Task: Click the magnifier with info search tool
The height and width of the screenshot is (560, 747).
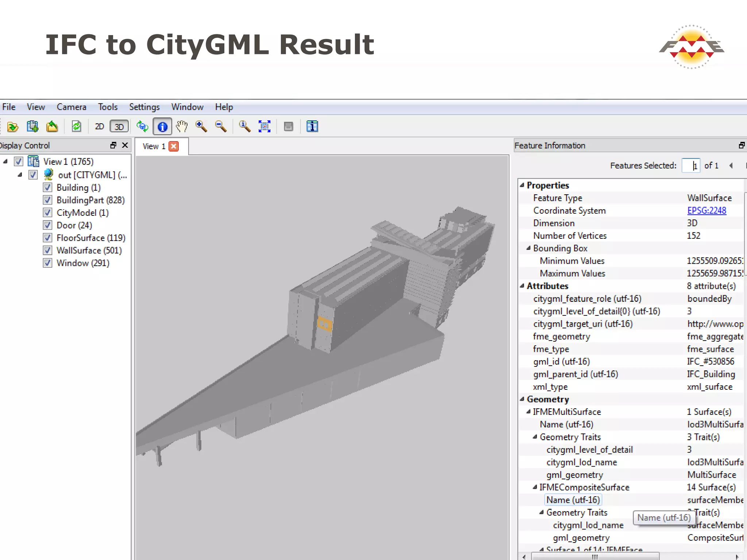Action: click(245, 127)
